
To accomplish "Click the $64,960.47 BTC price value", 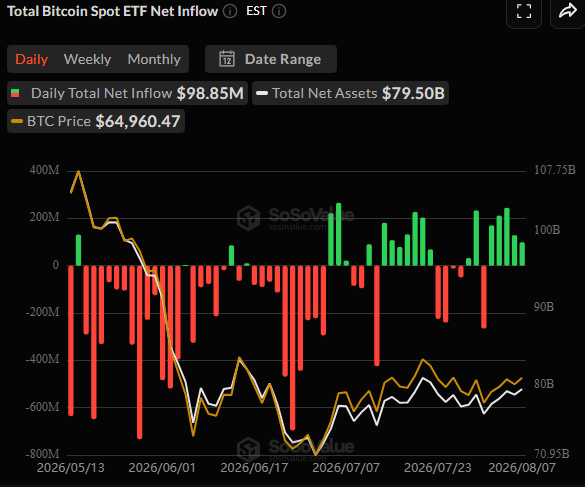I will 138,121.
